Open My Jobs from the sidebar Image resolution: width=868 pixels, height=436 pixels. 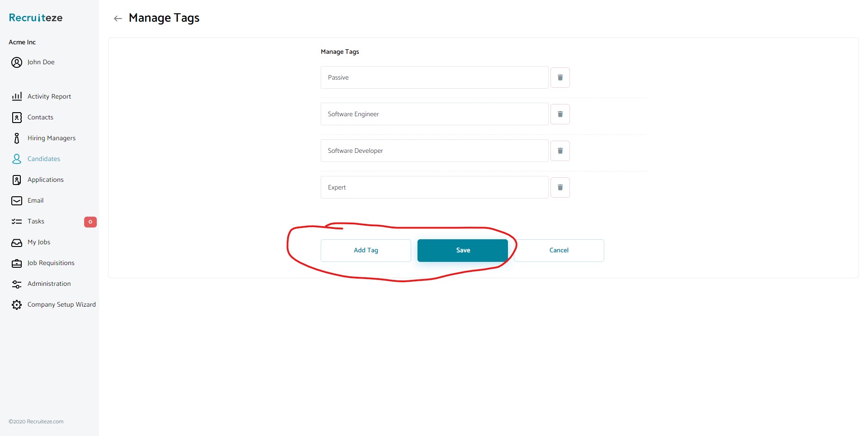(38, 242)
